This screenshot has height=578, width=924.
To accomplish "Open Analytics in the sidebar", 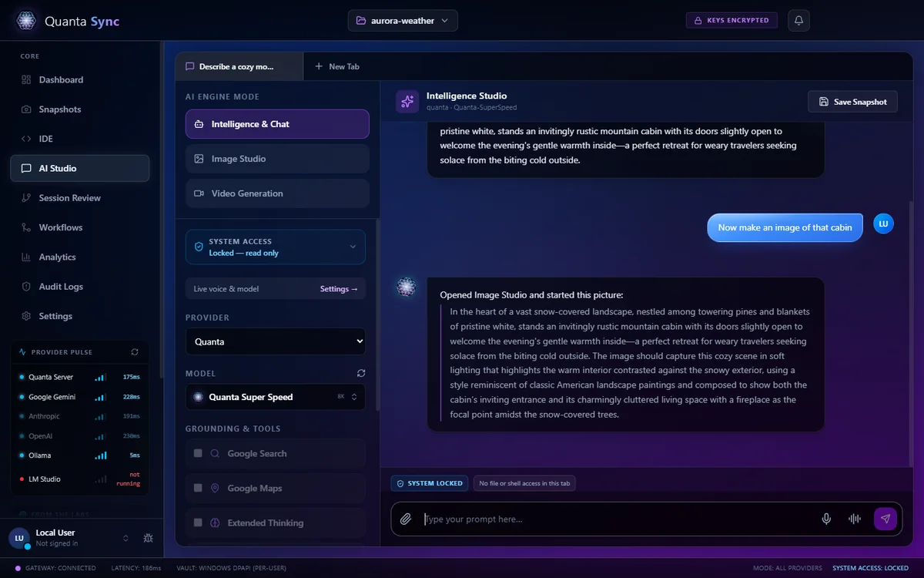I will [80, 257].
